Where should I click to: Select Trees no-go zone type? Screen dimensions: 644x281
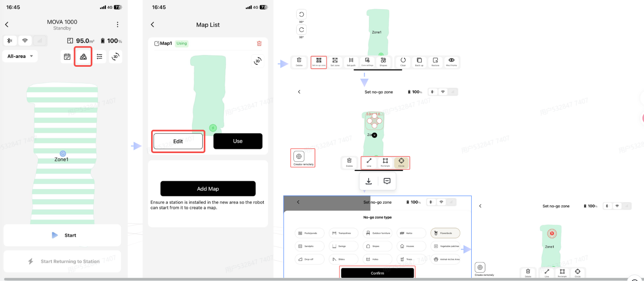pyautogui.click(x=411, y=259)
